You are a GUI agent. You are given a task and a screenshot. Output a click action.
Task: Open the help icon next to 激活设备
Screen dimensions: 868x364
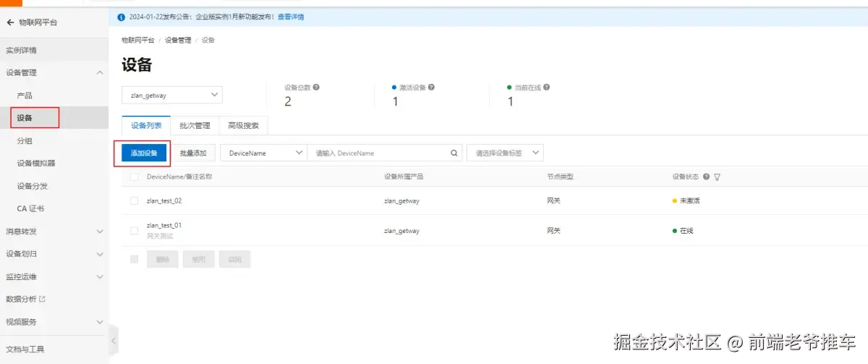432,87
